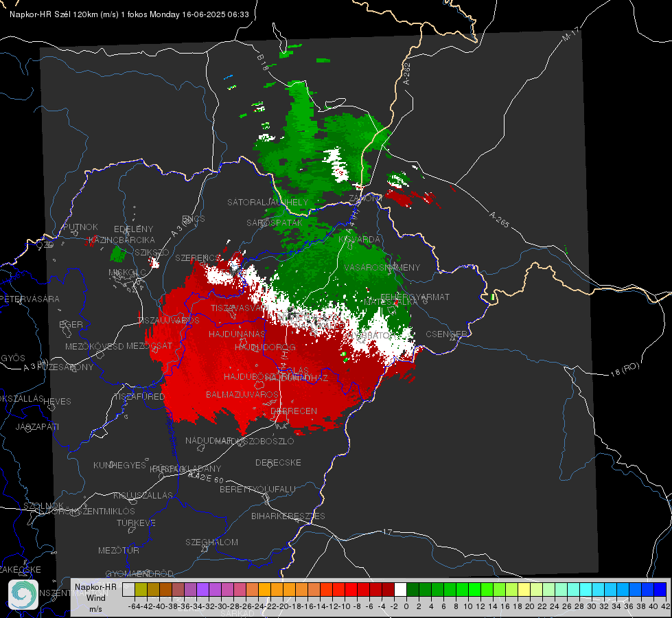Click the legend value 42 label
This screenshot has height=618, width=672.
(666, 606)
